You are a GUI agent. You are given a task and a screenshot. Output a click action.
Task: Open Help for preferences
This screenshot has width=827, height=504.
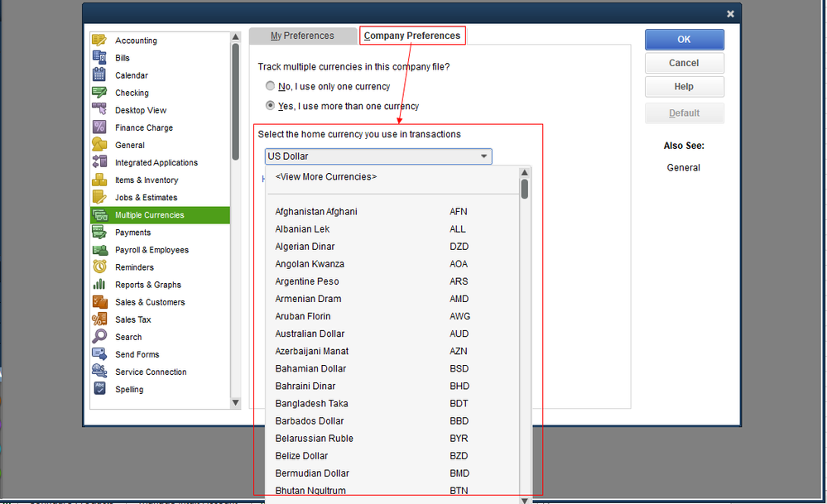(x=684, y=86)
